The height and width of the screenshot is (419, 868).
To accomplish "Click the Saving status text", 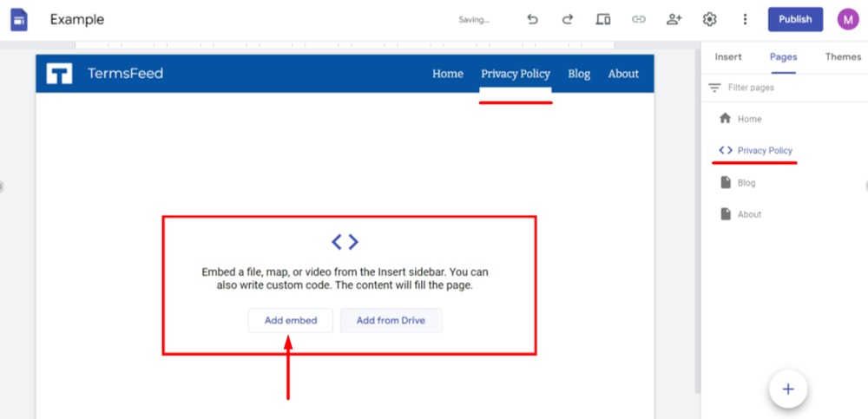I will click(474, 20).
